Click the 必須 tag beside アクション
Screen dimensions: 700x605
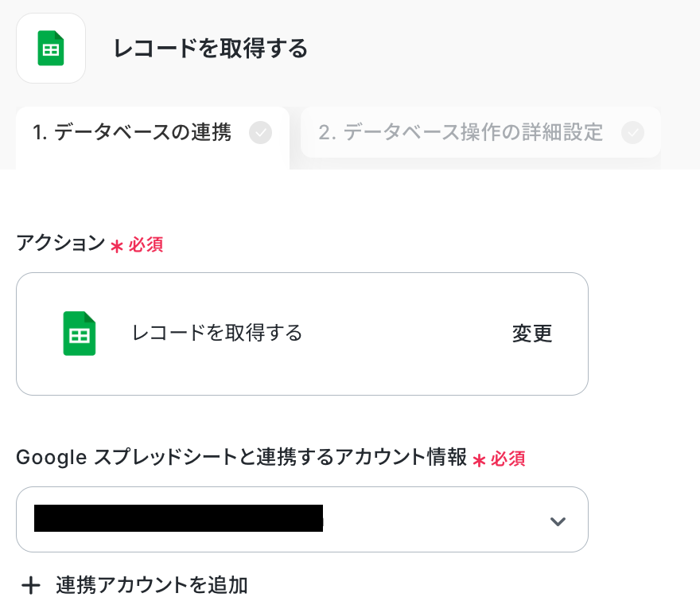click(x=146, y=244)
